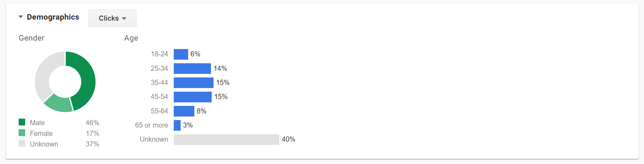Click the 65 or more age bar
Screen dimensions: 644x164
tap(177, 125)
